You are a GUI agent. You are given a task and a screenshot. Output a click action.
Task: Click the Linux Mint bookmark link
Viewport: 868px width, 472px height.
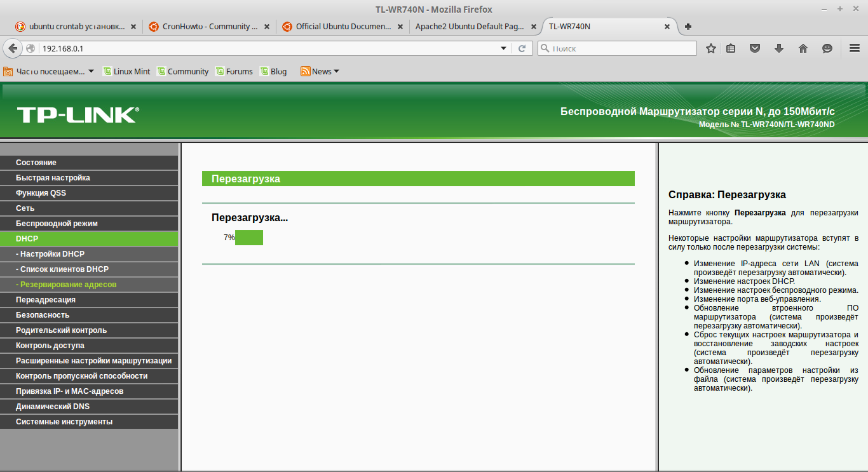click(126, 71)
